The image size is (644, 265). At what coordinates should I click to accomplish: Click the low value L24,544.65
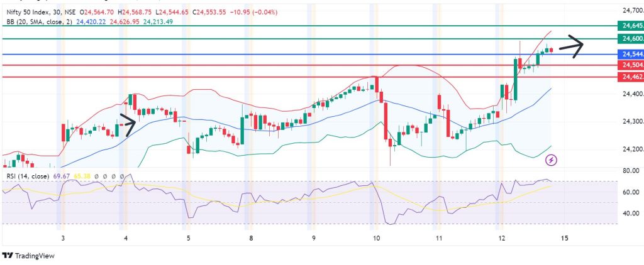[171, 13]
